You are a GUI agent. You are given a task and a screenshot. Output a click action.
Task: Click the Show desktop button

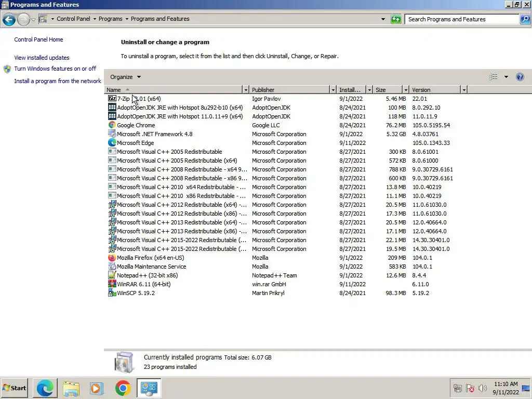tap(526, 388)
